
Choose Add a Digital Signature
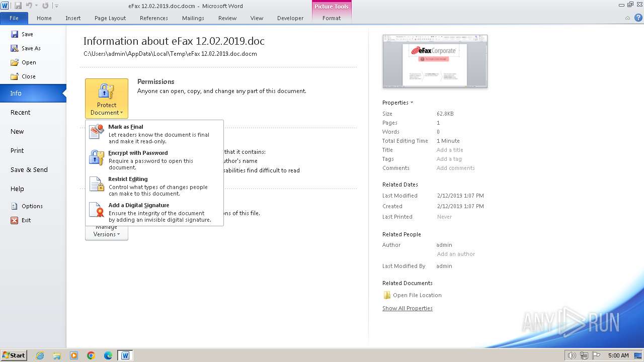[x=155, y=212]
